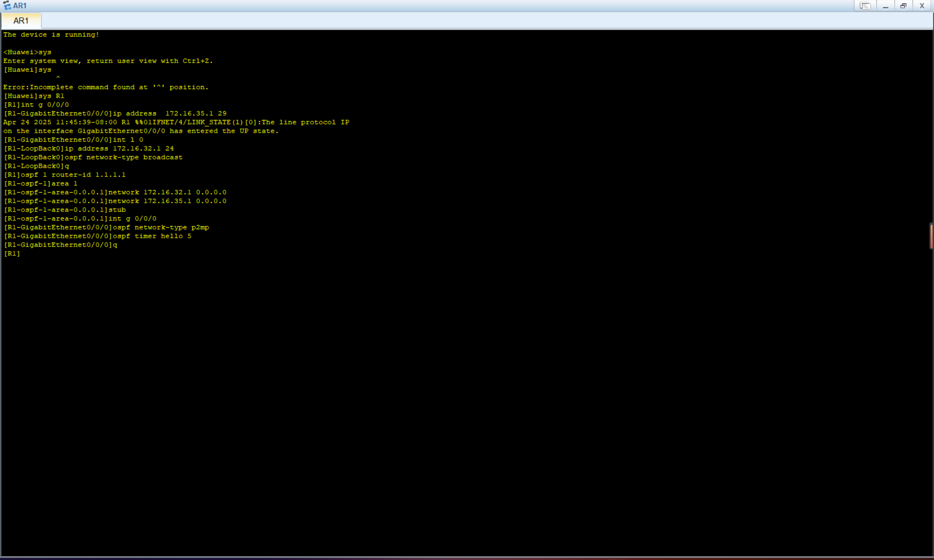Click the 'ospf network-type broadcast' line

[93, 157]
